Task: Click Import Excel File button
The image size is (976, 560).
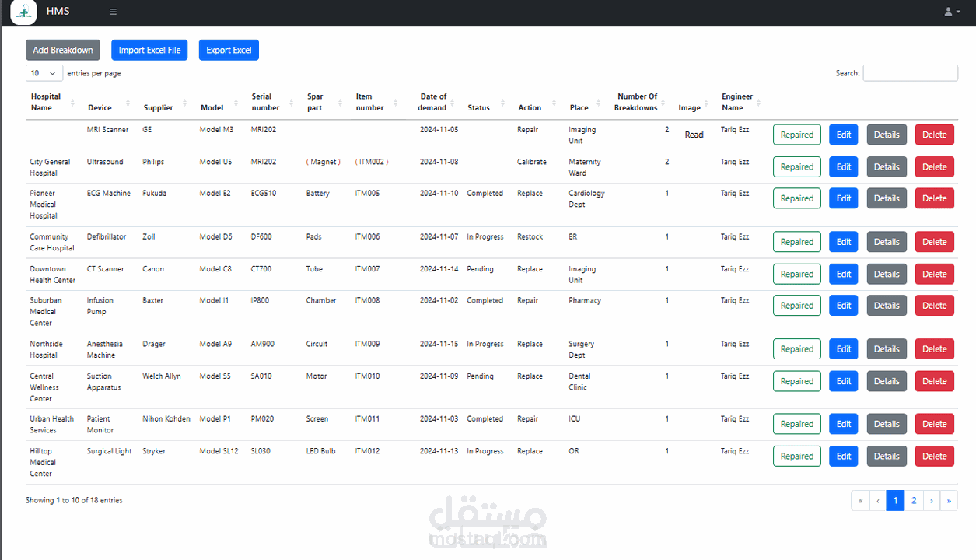Action: (x=149, y=50)
